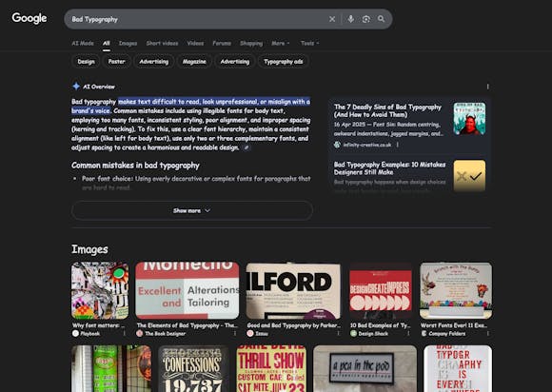The image size is (552, 392).
Task: Click The Book Designer source favicon
Action: tap(139, 333)
